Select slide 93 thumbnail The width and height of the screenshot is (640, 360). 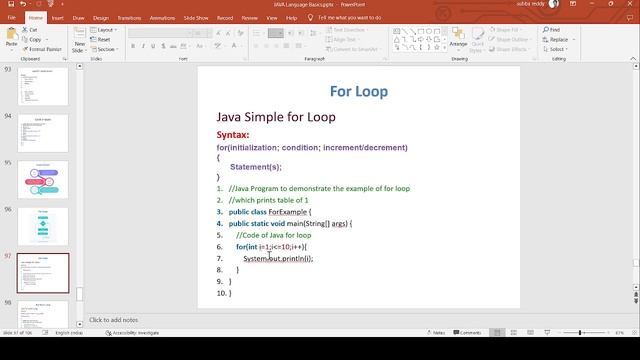pos(43,86)
